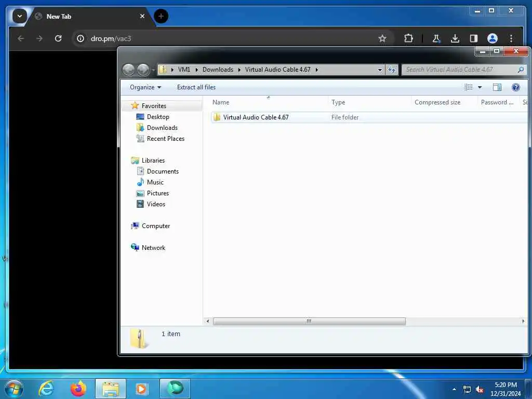
Task: Expand arrow after Downloads in breadcrumb
Action: pyautogui.click(x=239, y=70)
